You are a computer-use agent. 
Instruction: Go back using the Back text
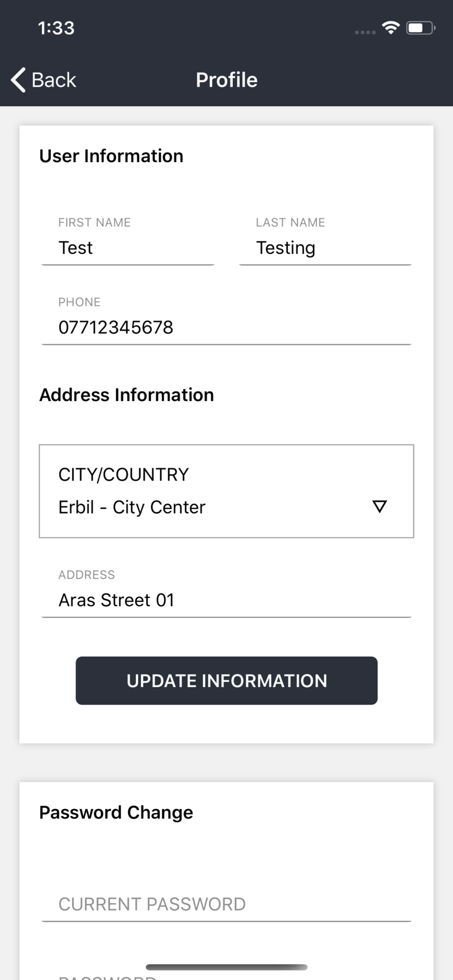(54, 80)
